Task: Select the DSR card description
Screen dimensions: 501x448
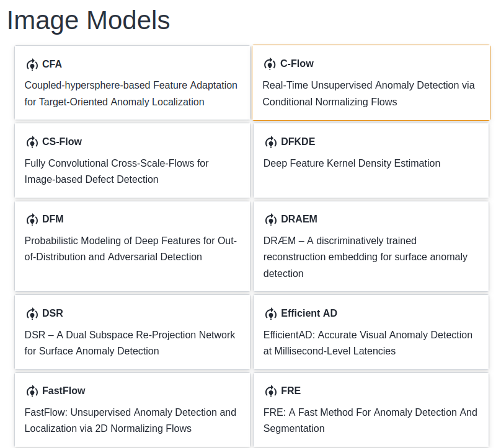Action: [130, 343]
